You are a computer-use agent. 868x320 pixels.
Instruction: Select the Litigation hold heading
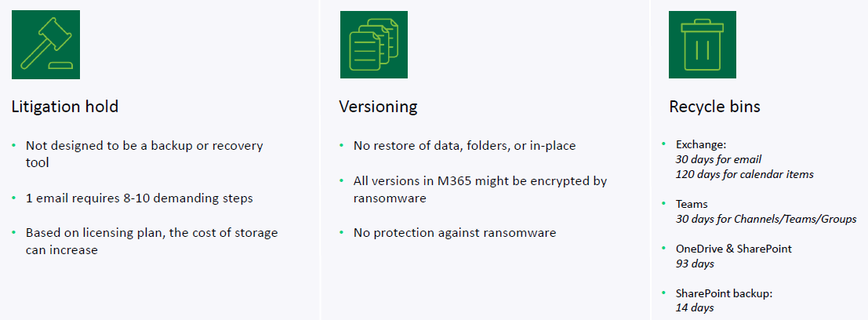pos(65,107)
